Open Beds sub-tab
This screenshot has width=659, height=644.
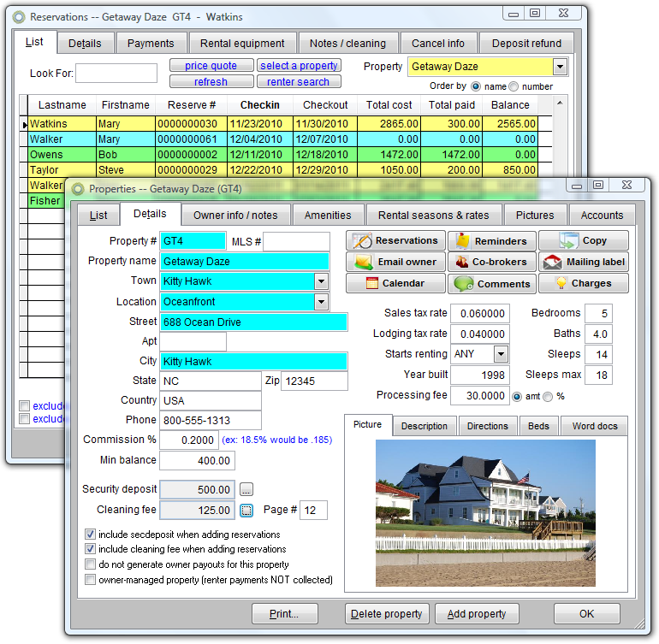click(538, 426)
